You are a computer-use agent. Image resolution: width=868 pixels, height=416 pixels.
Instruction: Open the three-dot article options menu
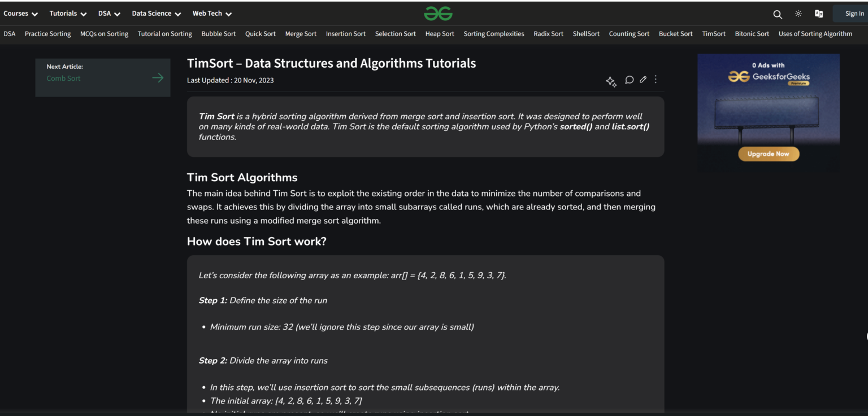tap(656, 80)
